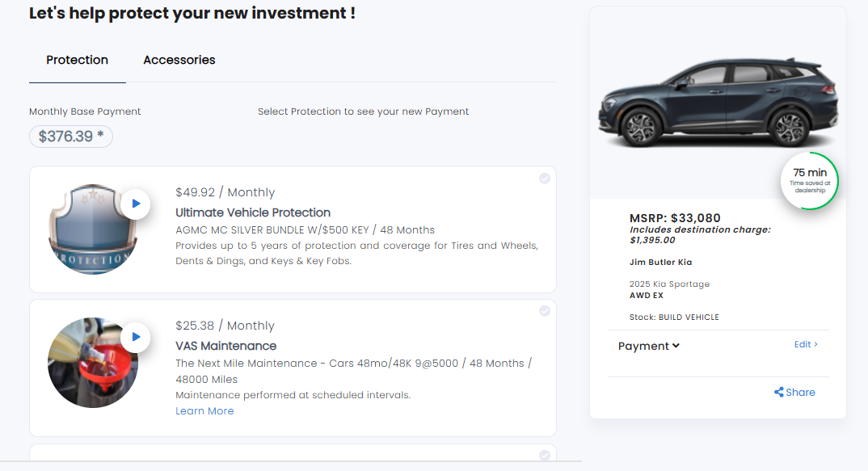Click the 75 min time saved badge
This screenshot has height=471, width=868.
[x=809, y=180]
